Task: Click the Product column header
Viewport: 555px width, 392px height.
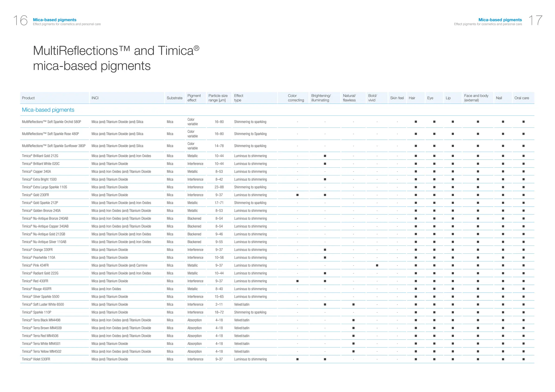Action: (x=28, y=98)
